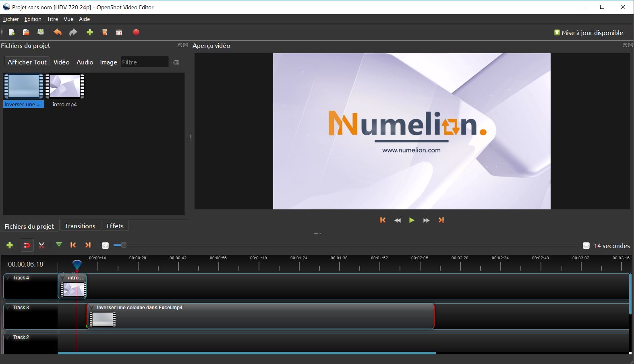Click the blue playhead marker on ruler
634x364 pixels.
click(77, 264)
